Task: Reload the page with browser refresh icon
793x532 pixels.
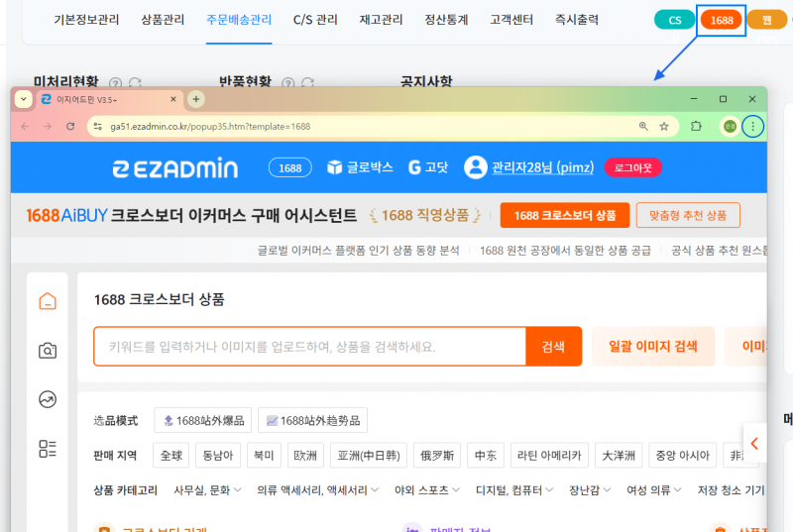Action: 70,127
